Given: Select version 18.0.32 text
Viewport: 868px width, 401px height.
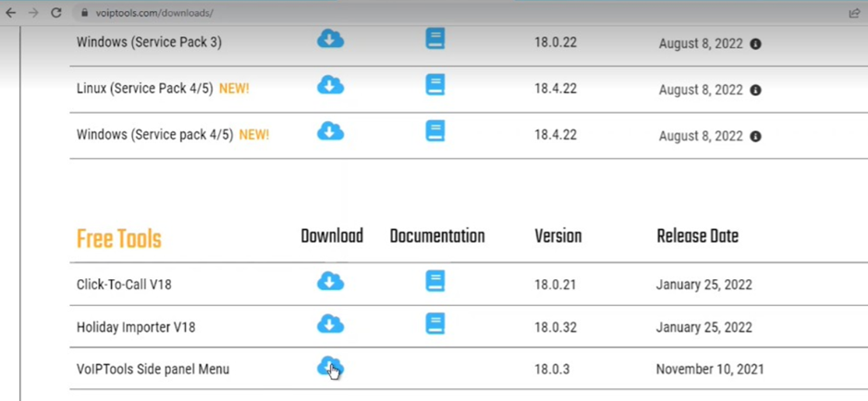Looking at the screenshot, I should 556,327.
